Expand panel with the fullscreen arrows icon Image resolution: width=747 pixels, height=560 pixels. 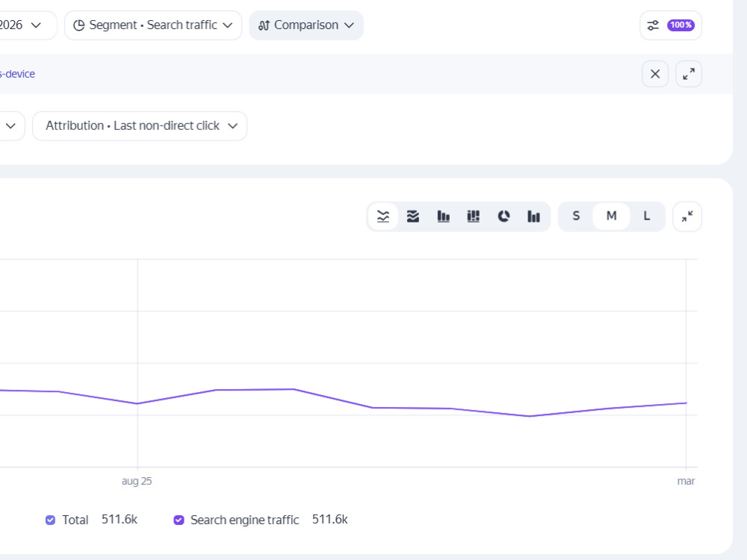689,74
